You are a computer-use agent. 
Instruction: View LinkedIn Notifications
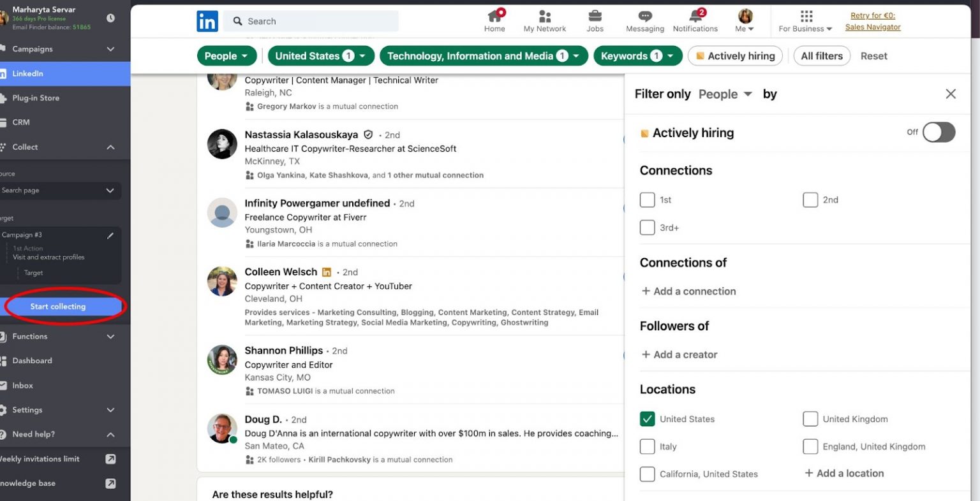tap(695, 20)
